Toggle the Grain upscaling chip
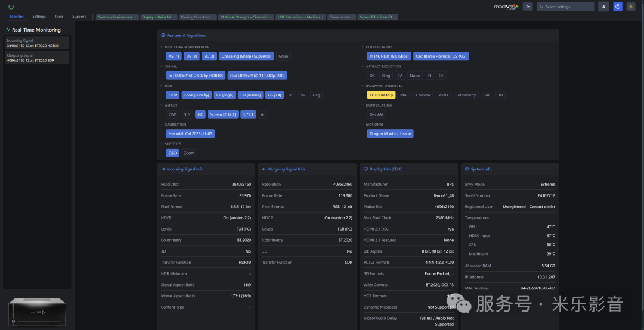This screenshot has height=330, width=644. pos(283,57)
